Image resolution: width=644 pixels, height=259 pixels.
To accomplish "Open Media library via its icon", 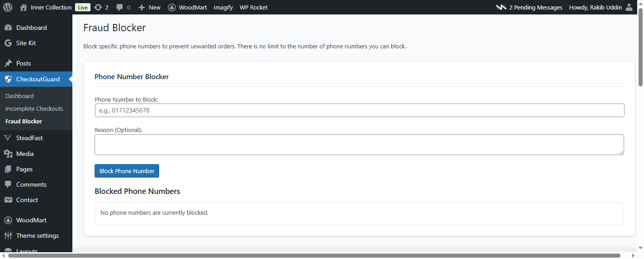I will [8, 154].
